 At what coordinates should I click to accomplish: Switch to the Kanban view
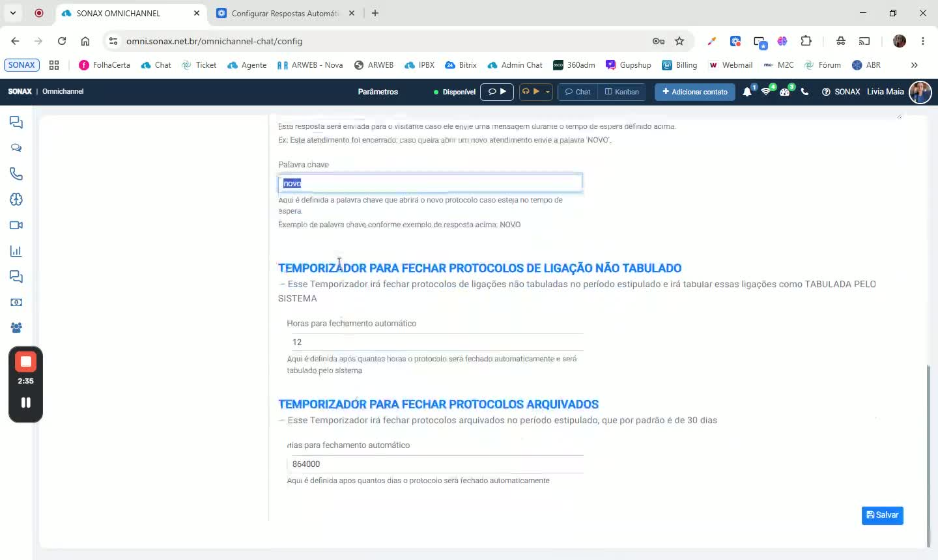click(x=622, y=92)
